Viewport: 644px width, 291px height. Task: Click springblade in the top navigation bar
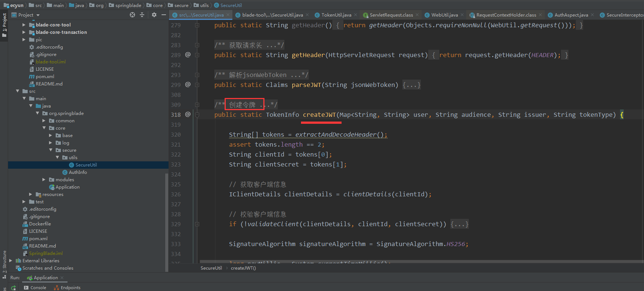coord(125,5)
